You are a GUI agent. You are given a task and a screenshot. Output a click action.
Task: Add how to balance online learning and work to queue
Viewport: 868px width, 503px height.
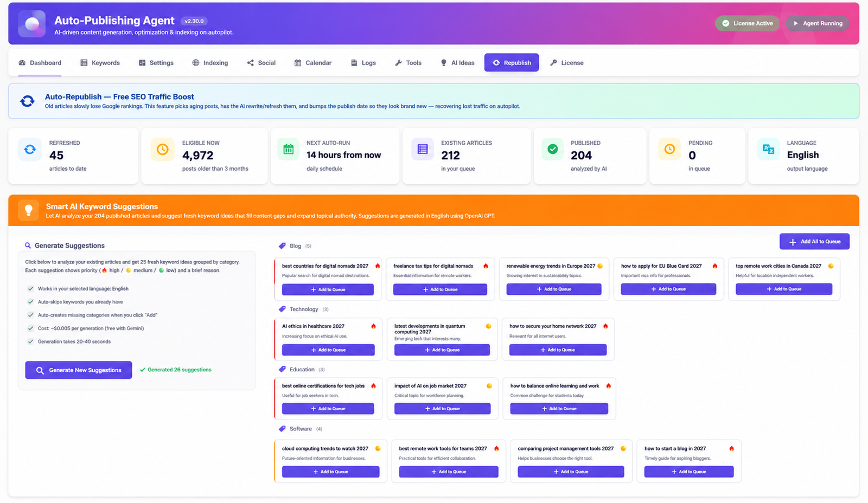coord(559,409)
